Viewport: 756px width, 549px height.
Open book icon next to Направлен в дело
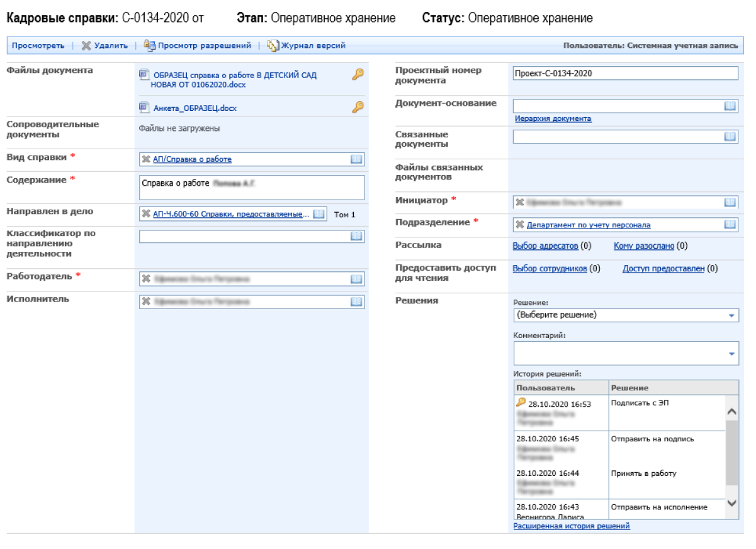coord(319,214)
